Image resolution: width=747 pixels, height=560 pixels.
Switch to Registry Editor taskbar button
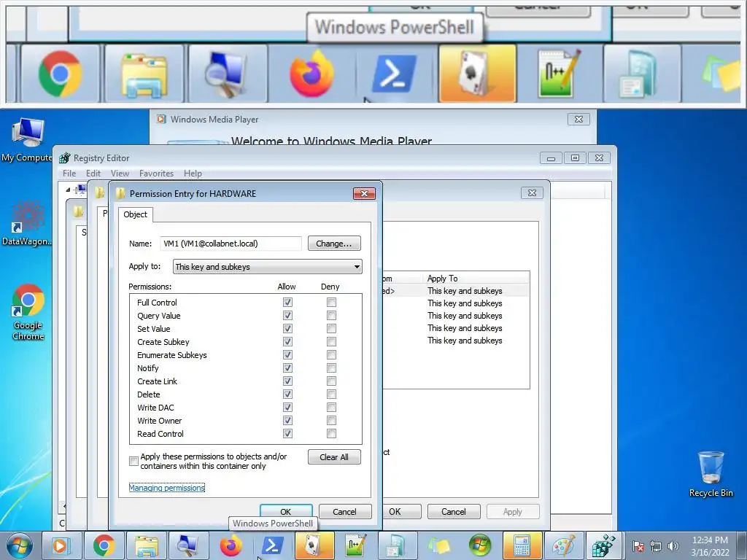[x=604, y=545]
